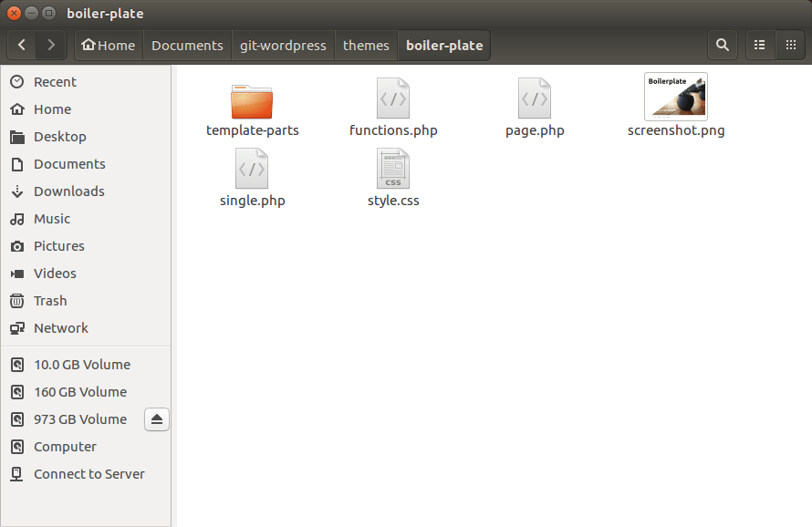This screenshot has width=812, height=527.
Task: Maximize the boiler-plate window
Action: tap(48, 13)
